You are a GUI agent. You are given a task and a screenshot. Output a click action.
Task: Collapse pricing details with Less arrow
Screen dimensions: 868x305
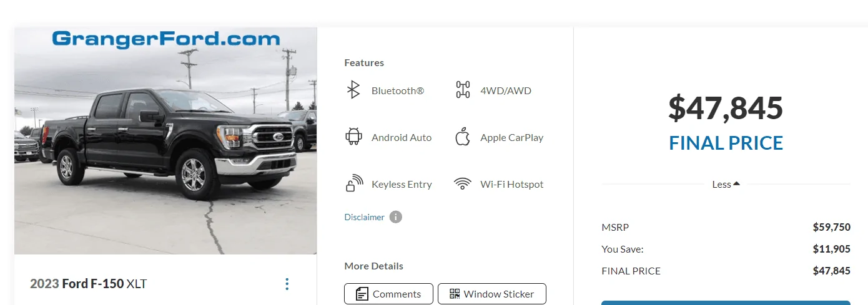tap(726, 184)
